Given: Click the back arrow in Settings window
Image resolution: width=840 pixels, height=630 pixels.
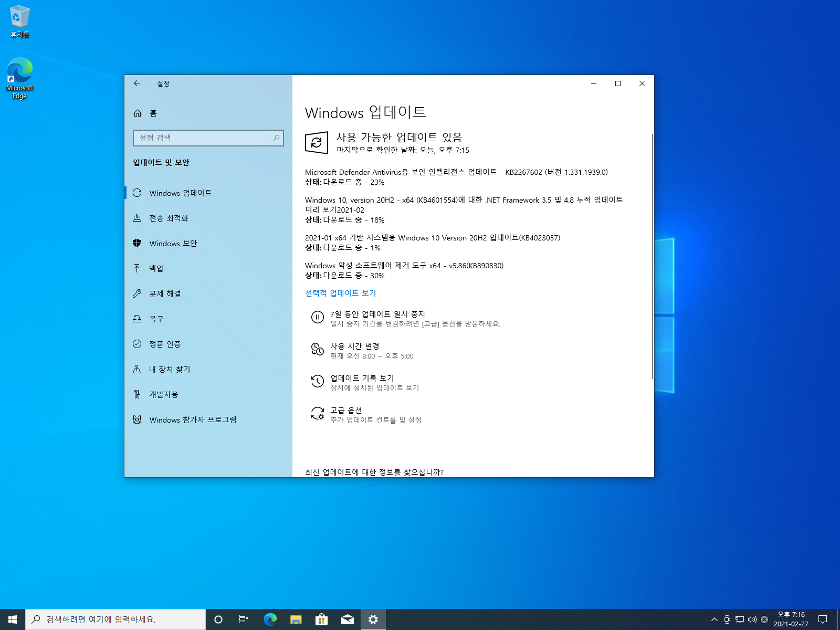Looking at the screenshot, I should 137,83.
